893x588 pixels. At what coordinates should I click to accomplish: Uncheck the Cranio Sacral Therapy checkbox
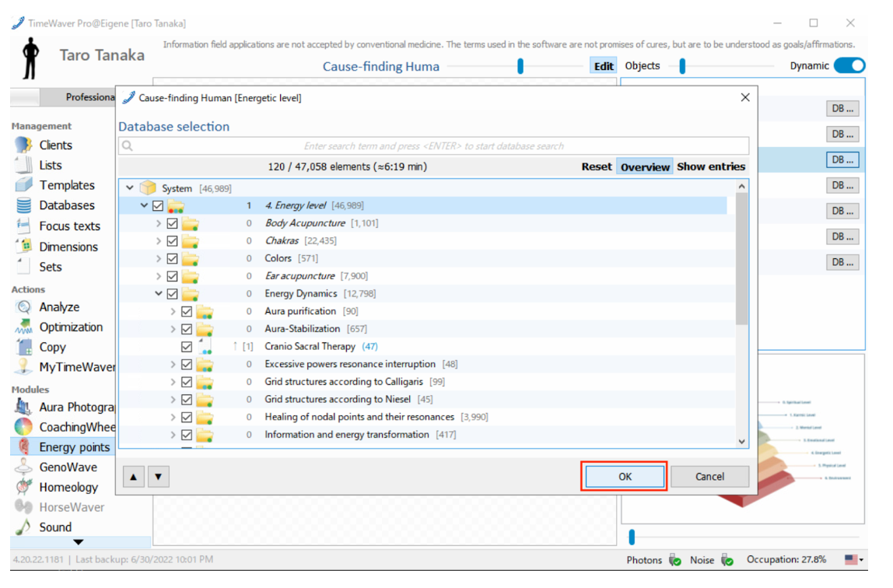(x=186, y=347)
